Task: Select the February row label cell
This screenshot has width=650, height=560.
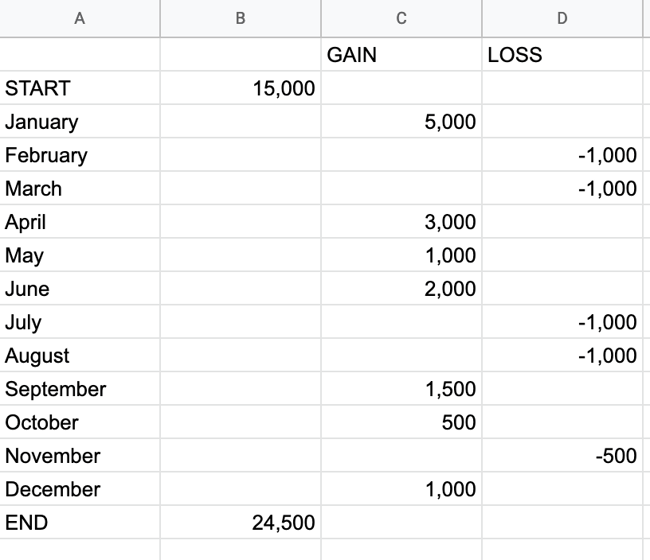Action: coord(80,156)
